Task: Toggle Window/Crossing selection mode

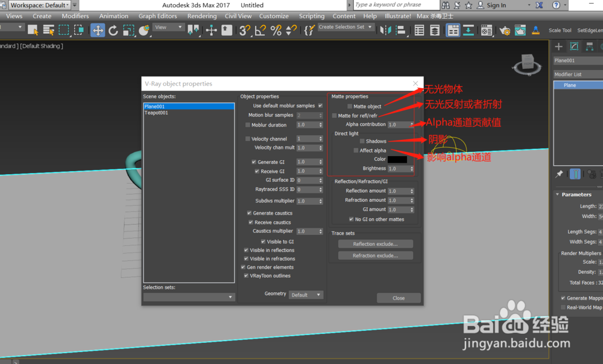Action: click(79, 30)
